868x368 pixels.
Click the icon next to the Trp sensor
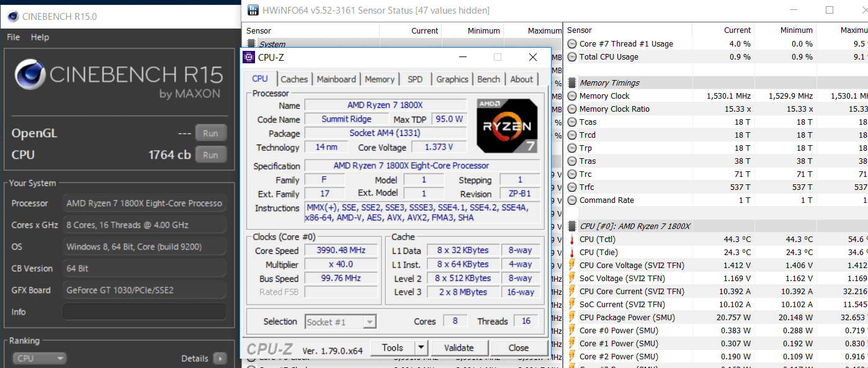(572, 148)
